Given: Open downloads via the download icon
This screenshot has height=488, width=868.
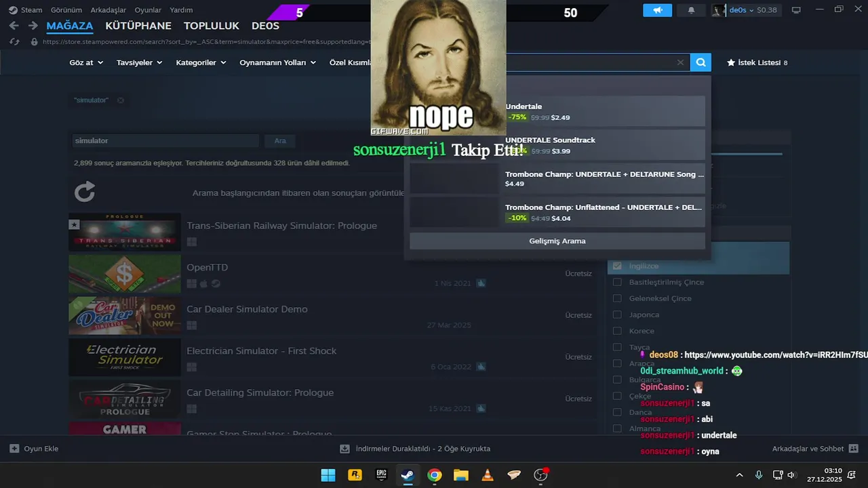Looking at the screenshot, I should click(x=344, y=449).
